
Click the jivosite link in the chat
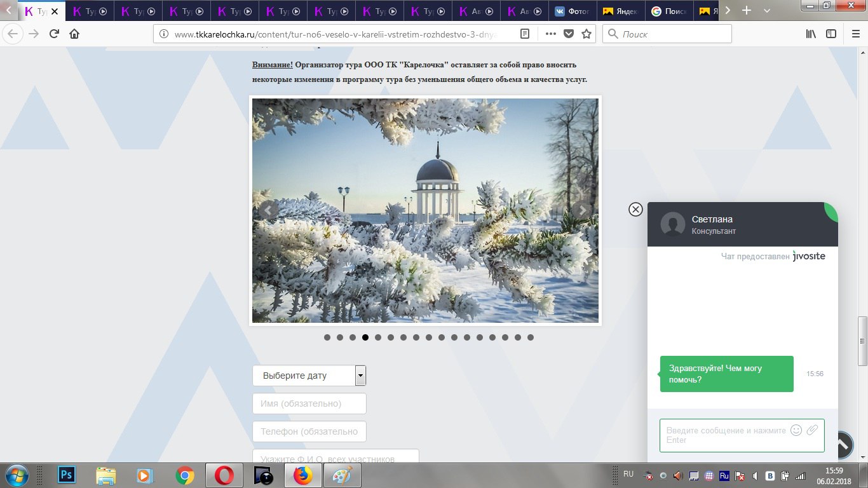coord(809,256)
